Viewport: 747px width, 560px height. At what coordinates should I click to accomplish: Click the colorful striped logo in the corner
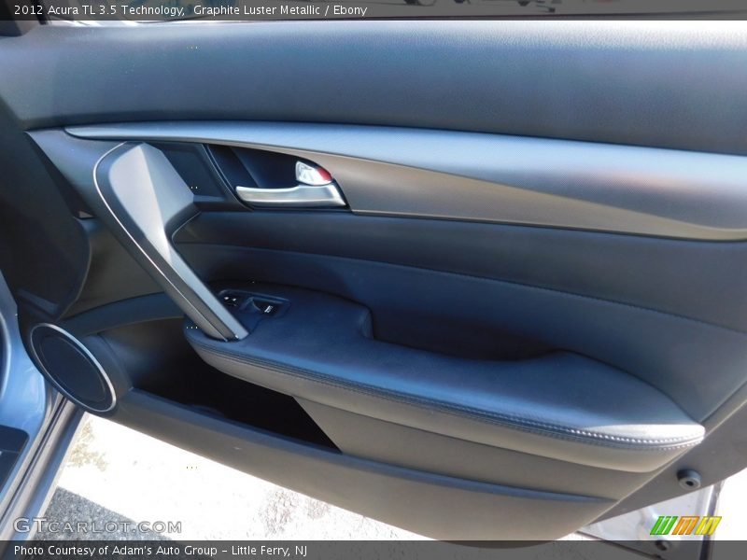pyautogui.click(x=685, y=525)
